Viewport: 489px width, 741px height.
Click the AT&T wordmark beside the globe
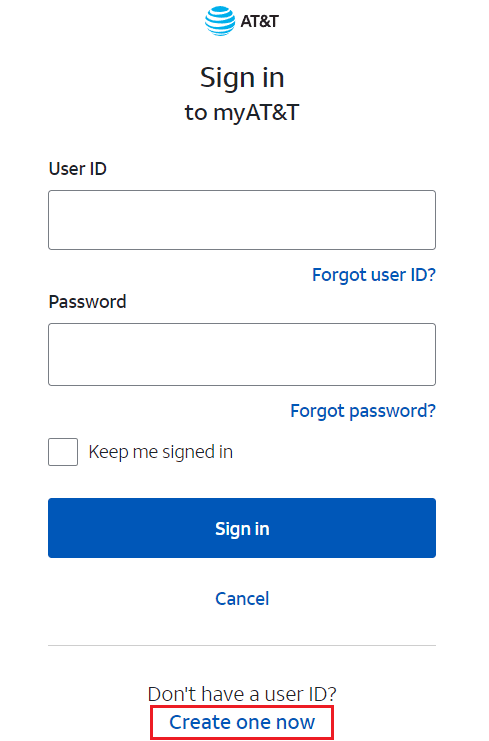point(259,21)
